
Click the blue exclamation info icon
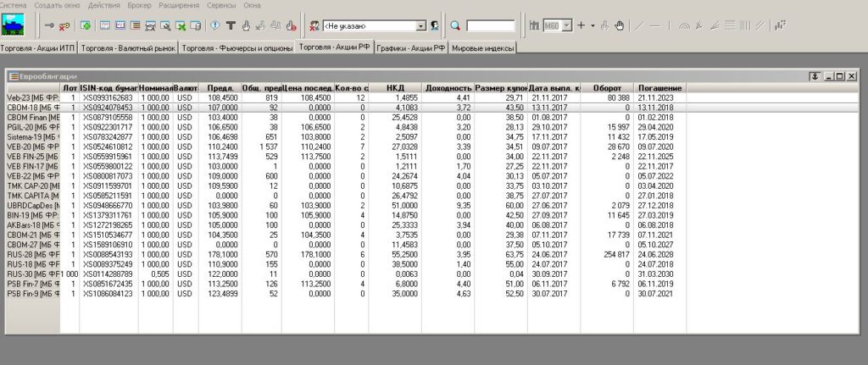coord(214,25)
